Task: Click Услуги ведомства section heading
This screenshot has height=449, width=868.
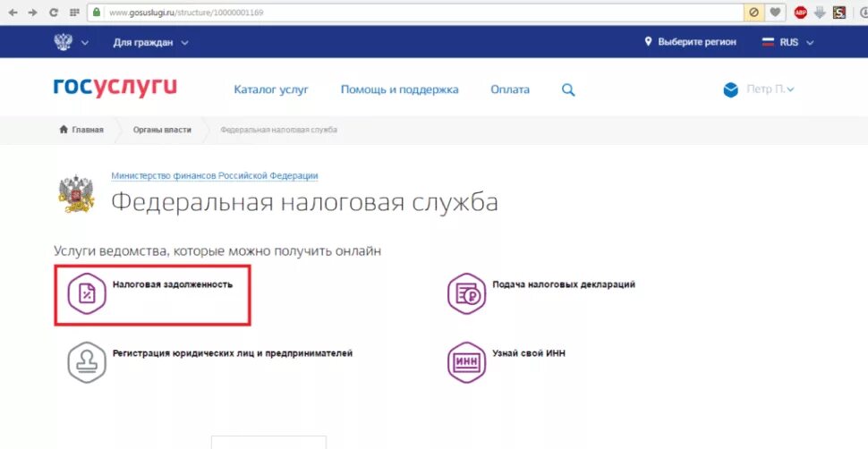Action: pyautogui.click(x=217, y=251)
